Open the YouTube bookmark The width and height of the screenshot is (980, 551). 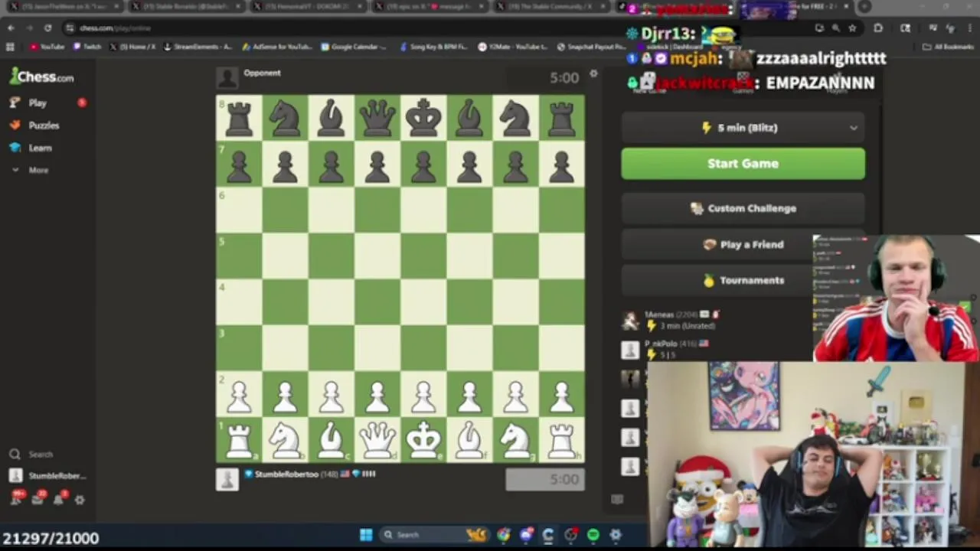pos(47,47)
